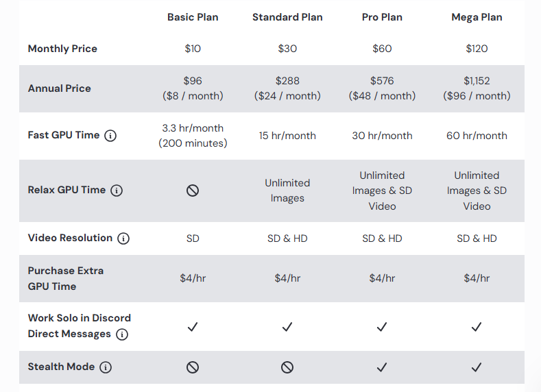The height and width of the screenshot is (392, 541).
Task: Click the info icon next to Video Resolution
Action: click(123, 238)
